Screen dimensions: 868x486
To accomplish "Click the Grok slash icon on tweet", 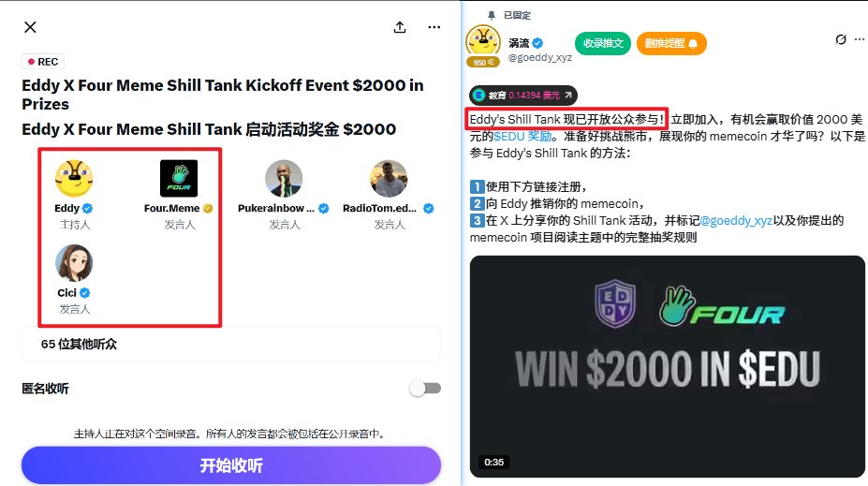I will (x=841, y=39).
